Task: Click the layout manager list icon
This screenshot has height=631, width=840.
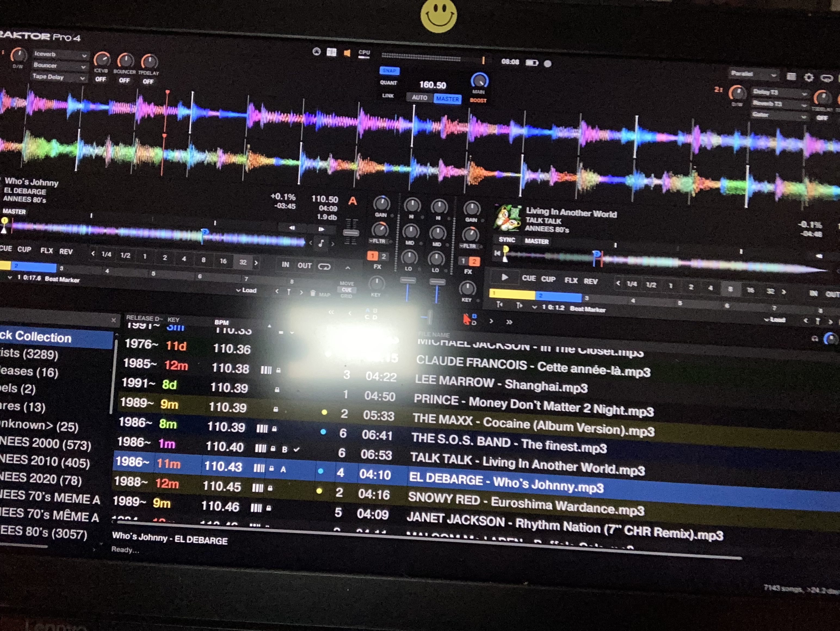Action: point(791,77)
